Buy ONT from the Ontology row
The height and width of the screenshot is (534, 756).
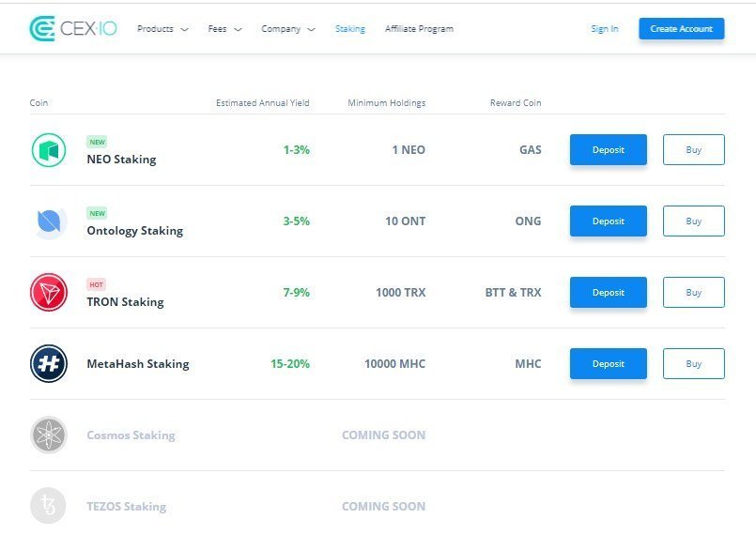coord(693,221)
